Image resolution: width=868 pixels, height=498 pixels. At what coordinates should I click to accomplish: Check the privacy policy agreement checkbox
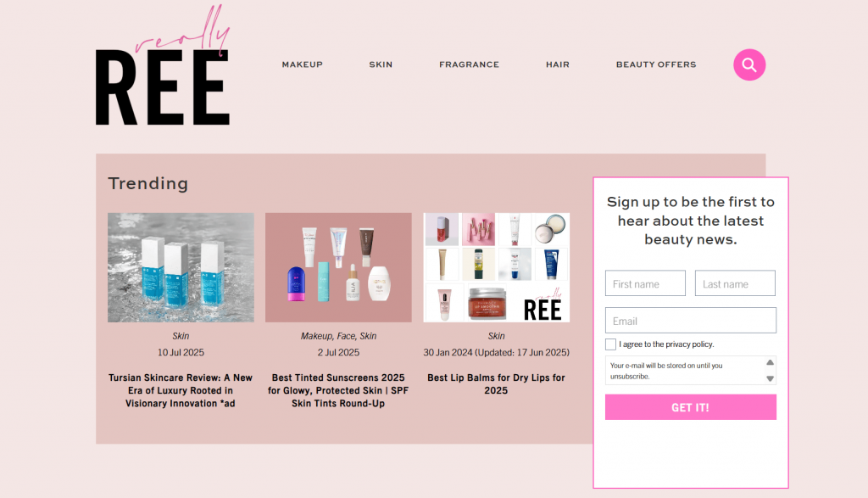pos(610,344)
